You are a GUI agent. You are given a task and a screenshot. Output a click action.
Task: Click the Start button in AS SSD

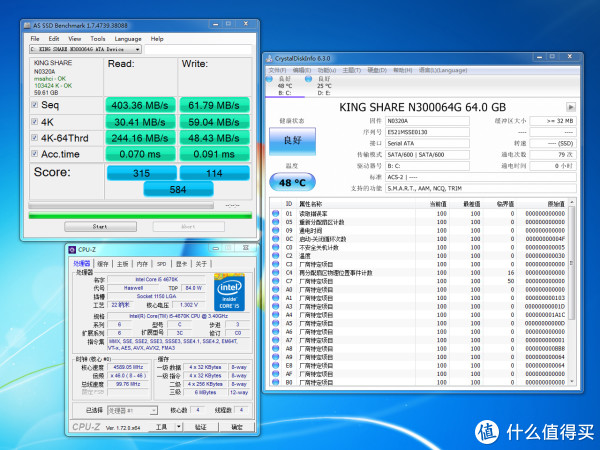point(100,227)
